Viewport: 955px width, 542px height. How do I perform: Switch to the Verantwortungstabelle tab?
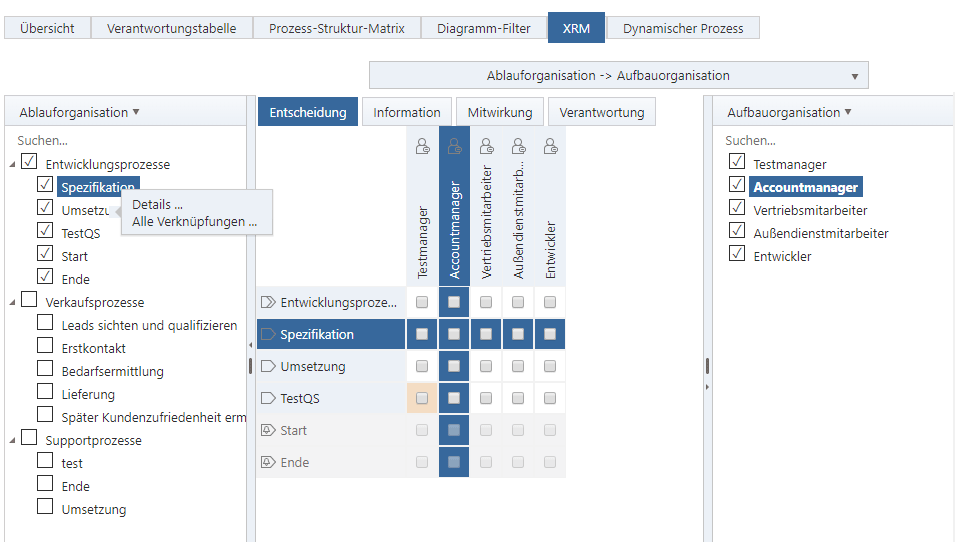171,28
